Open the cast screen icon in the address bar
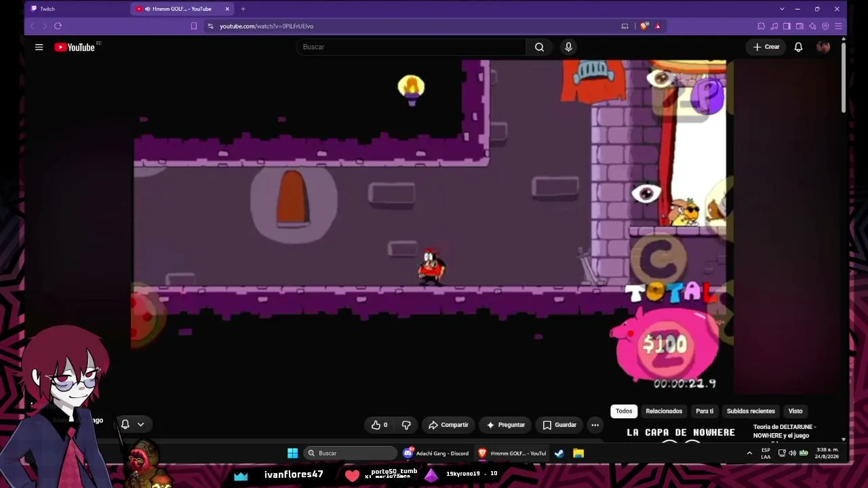The height and width of the screenshot is (488, 868). point(625,26)
